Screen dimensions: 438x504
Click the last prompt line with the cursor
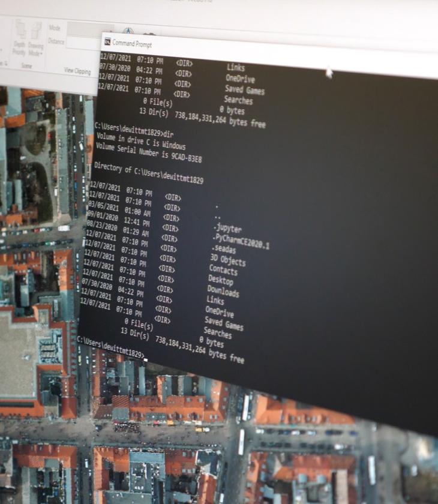(112, 348)
